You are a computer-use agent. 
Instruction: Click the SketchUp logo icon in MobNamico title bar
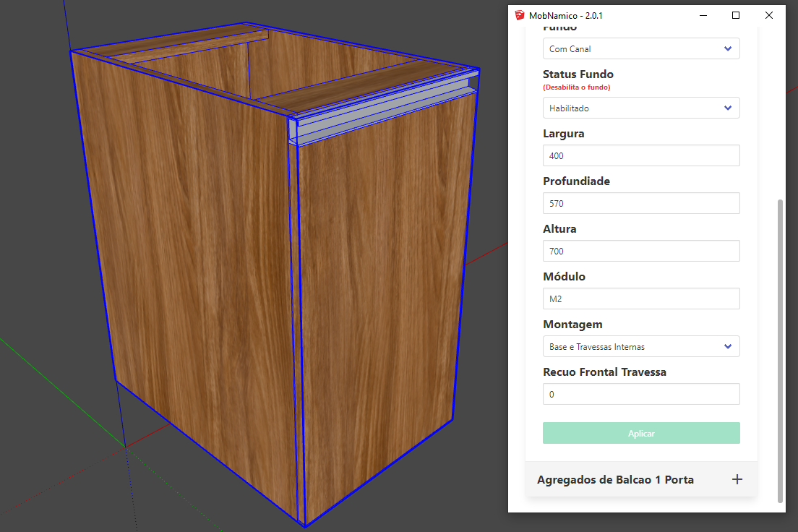tap(519, 15)
